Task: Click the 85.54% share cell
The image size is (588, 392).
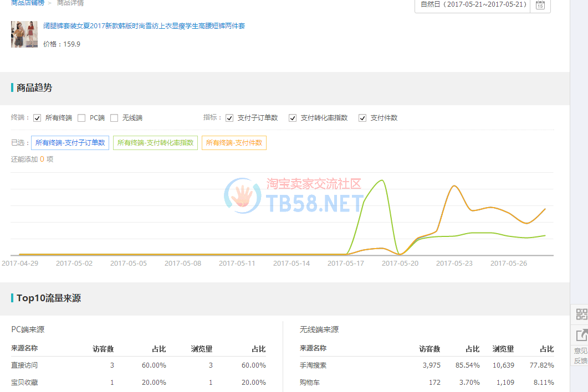Action: (468, 365)
